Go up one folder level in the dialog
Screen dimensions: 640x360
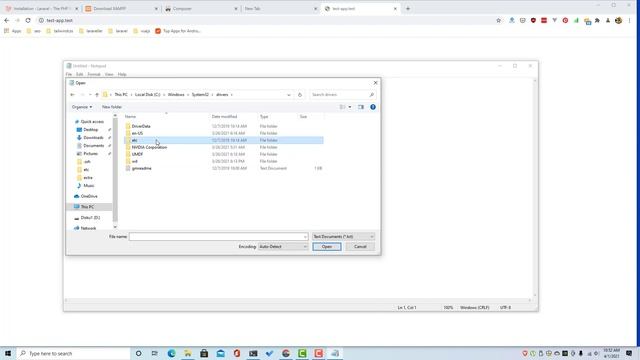click(97, 95)
